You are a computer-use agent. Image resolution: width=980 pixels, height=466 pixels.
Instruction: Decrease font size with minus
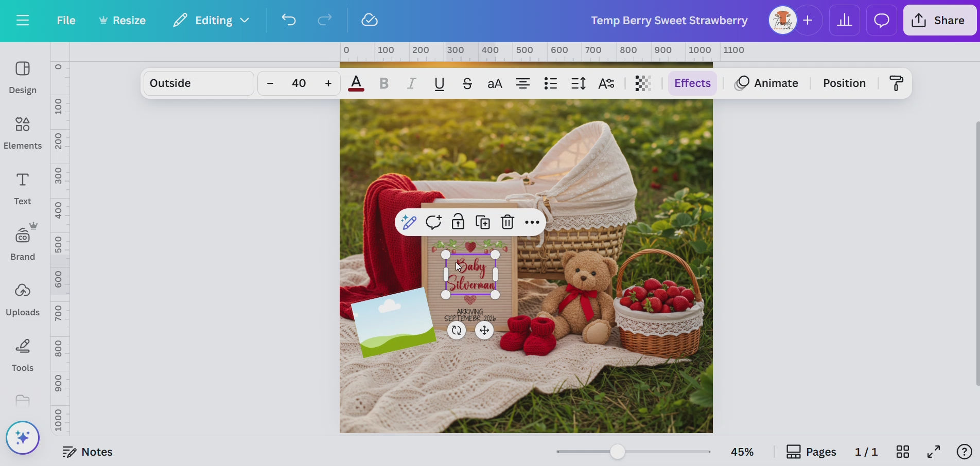click(270, 83)
